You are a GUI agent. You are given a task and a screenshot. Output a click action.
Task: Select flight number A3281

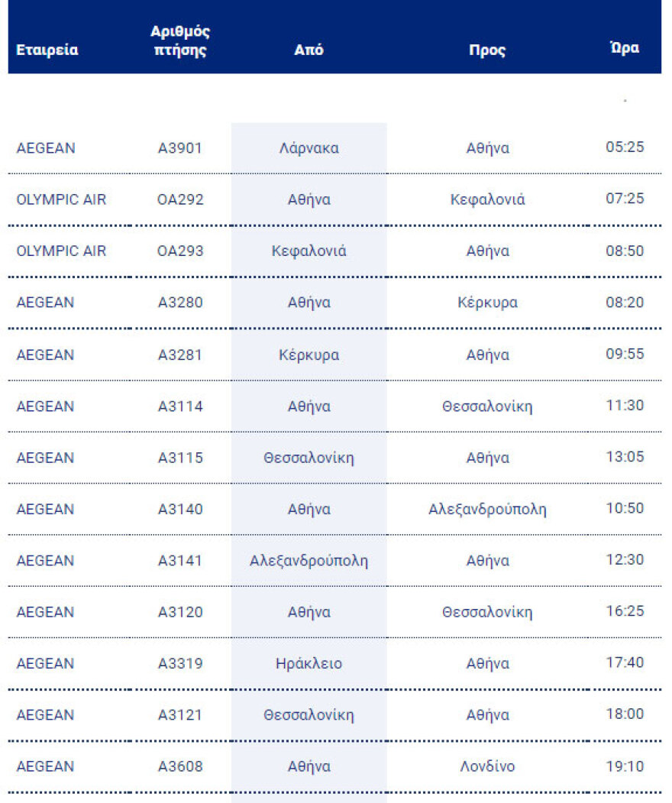pyautogui.click(x=180, y=355)
